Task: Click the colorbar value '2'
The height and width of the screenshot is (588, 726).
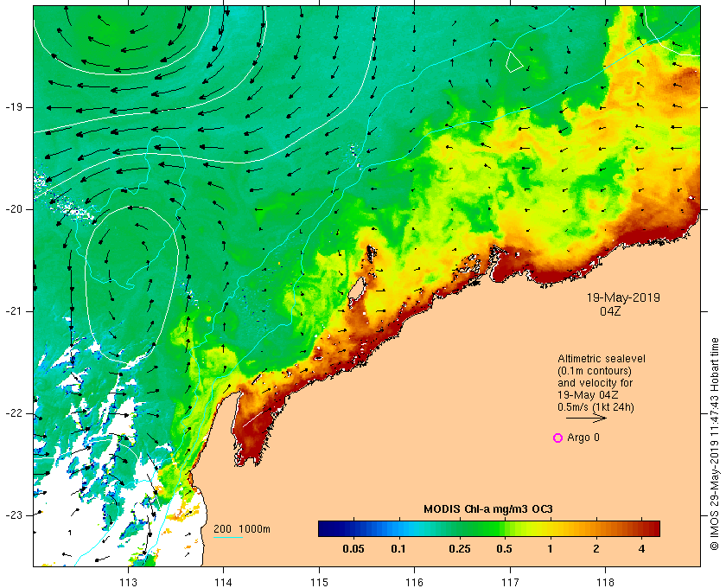Action: [x=595, y=549]
